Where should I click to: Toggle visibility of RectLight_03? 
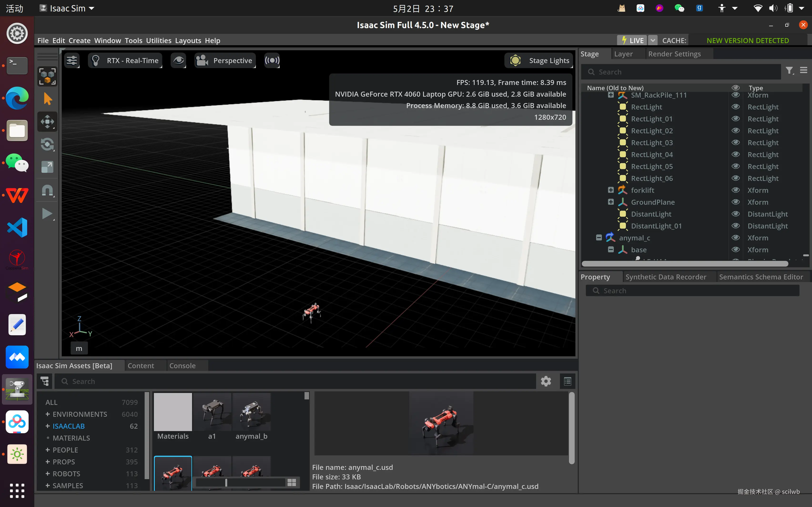coord(736,143)
